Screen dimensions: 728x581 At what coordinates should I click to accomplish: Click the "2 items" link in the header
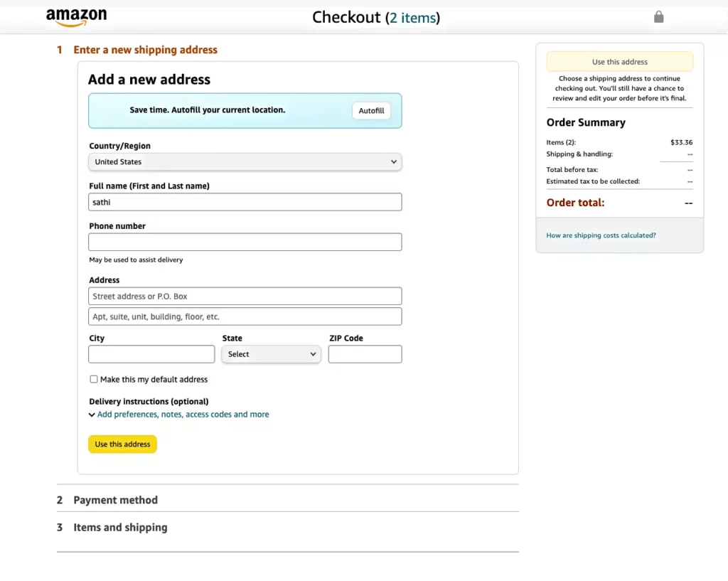(413, 17)
